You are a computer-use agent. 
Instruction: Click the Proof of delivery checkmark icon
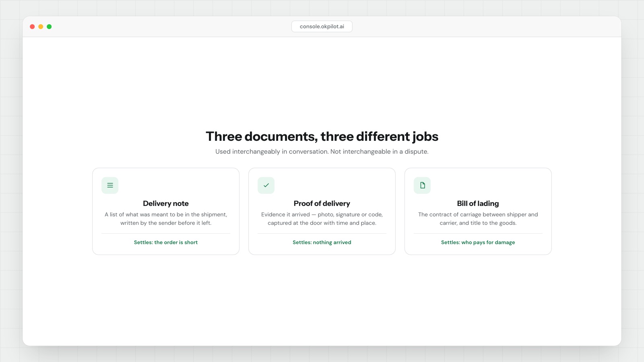click(x=266, y=185)
